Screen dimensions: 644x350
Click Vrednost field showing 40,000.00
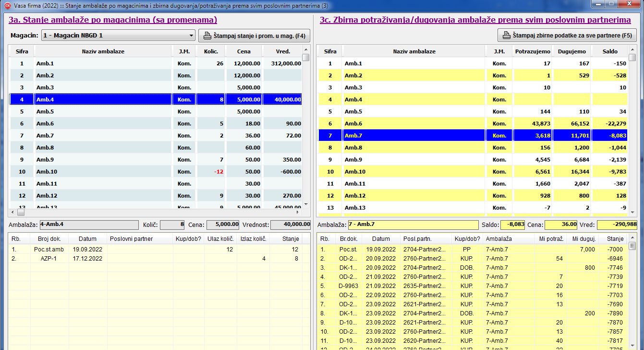coord(291,225)
